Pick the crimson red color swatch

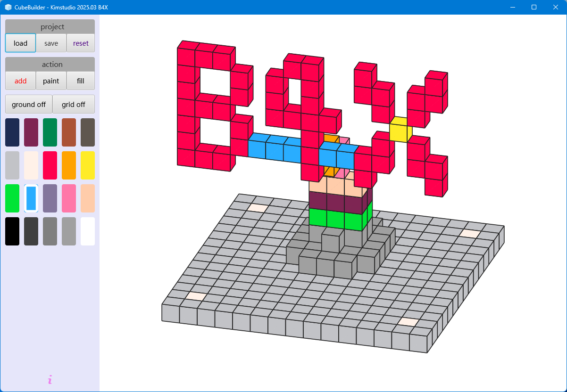tap(50, 165)
